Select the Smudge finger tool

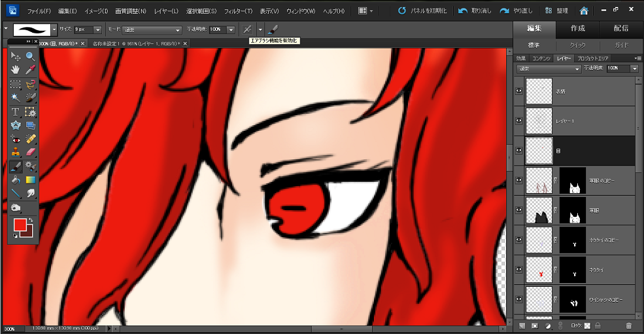(30, 193)
